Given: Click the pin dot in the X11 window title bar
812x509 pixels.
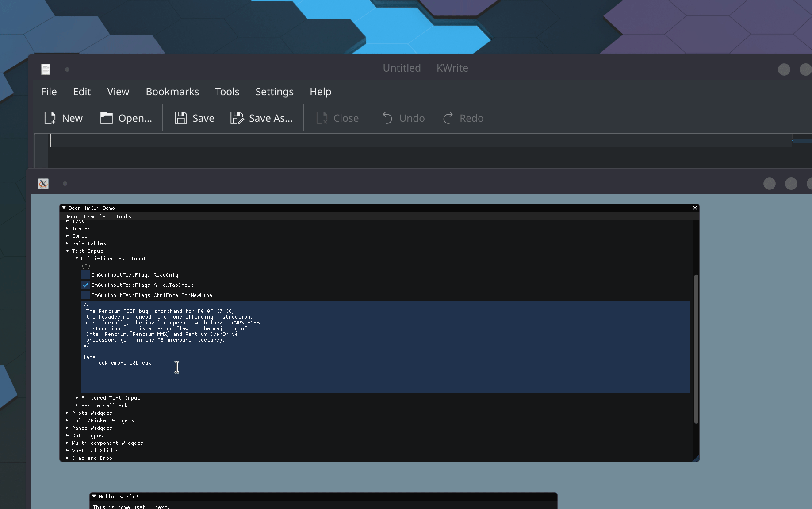Looking at the screenshot, I should tap(65, 184).
